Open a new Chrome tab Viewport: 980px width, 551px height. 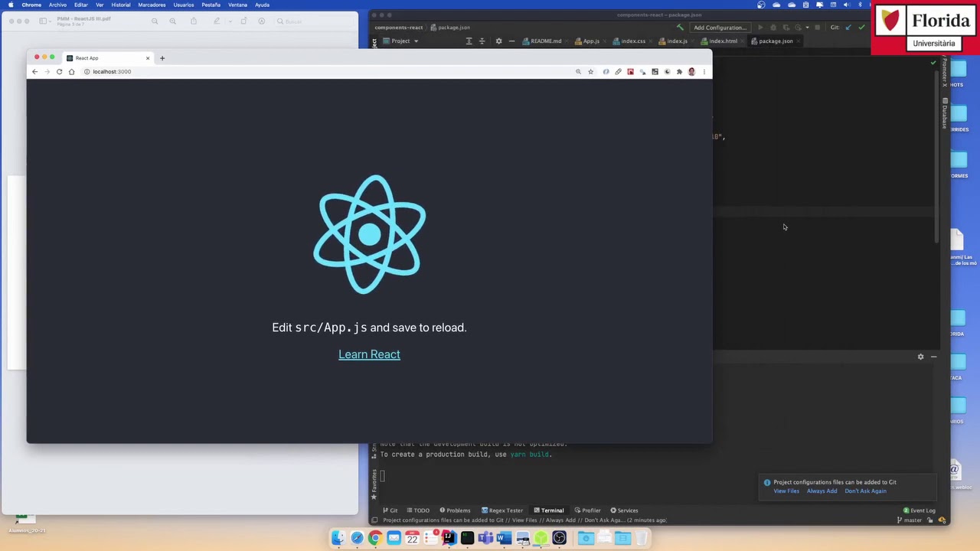[162, 58]
